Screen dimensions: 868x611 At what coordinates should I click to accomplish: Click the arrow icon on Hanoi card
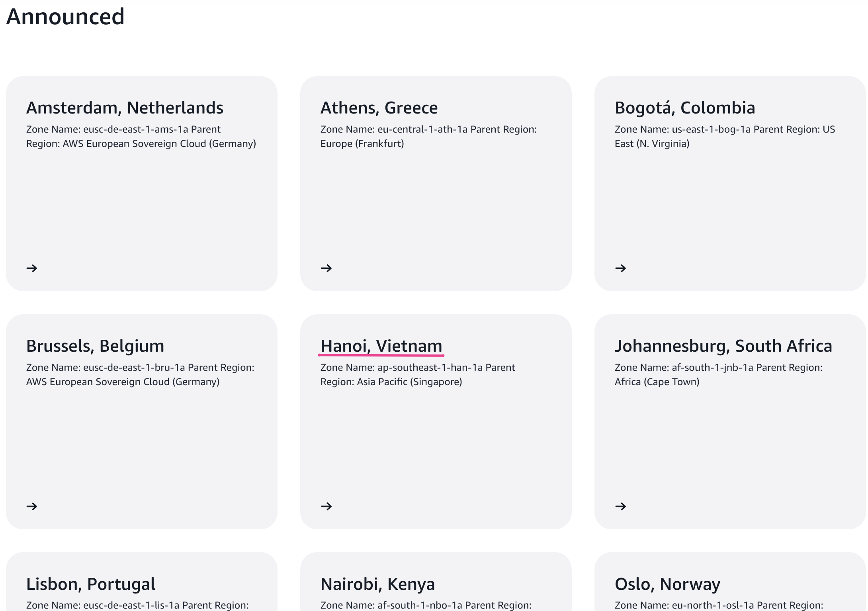point(326,506)
